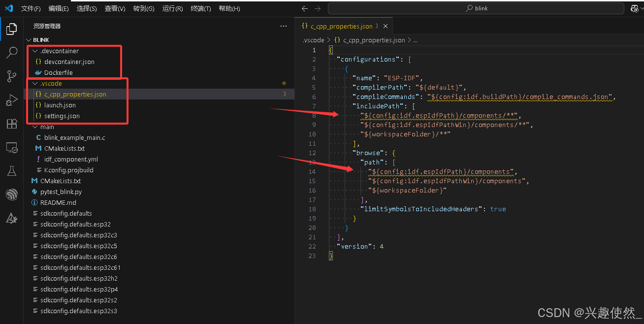The width and height of the screenshot is (644, 324).
Task: Open the Search view in activity bar
Action: 12,53
